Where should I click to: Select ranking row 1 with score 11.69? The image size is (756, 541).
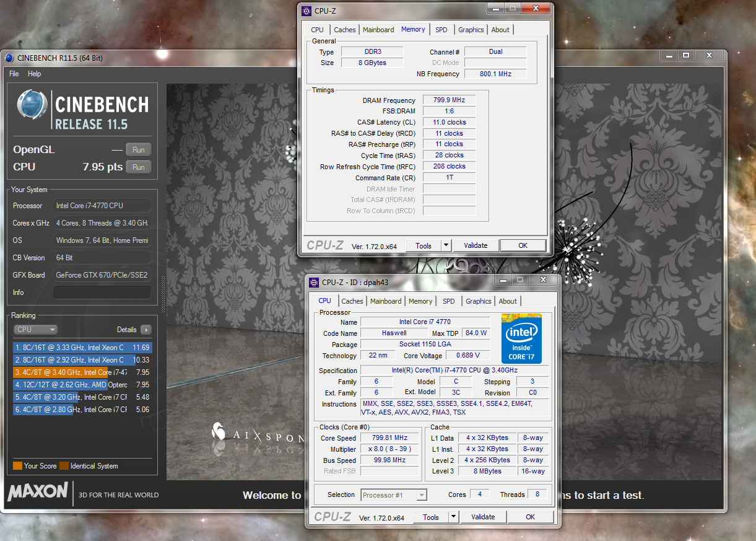[82, 348]
